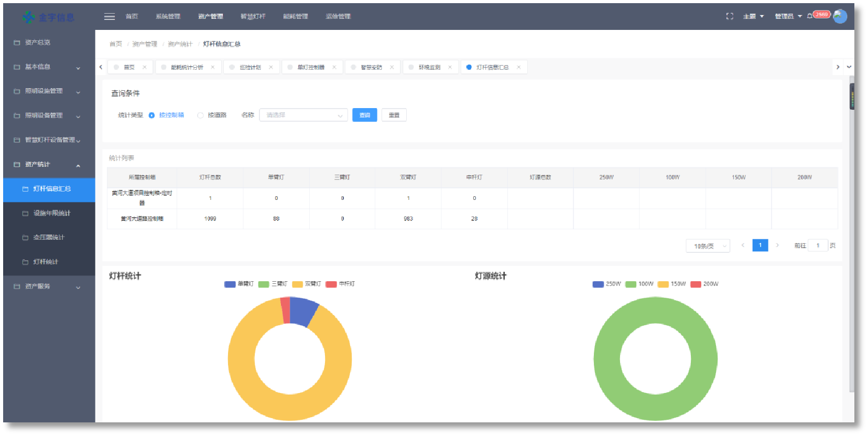
Task: Close the 智慧安防 tab
Action: pos(392,67)
